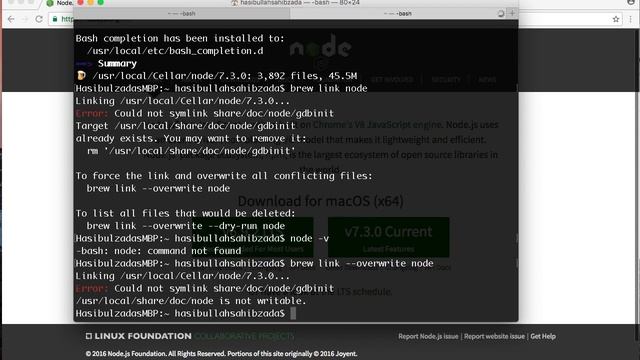The width and height of the screenshot is (640, 360).
Task: Click the 'v7.3.0 Current' download button
Action: 389,238
